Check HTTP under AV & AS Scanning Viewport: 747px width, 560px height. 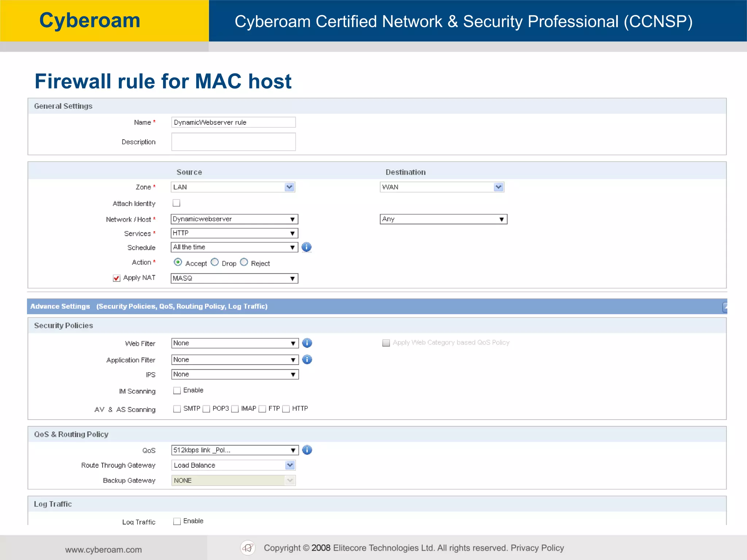click(x=286, y=409)
